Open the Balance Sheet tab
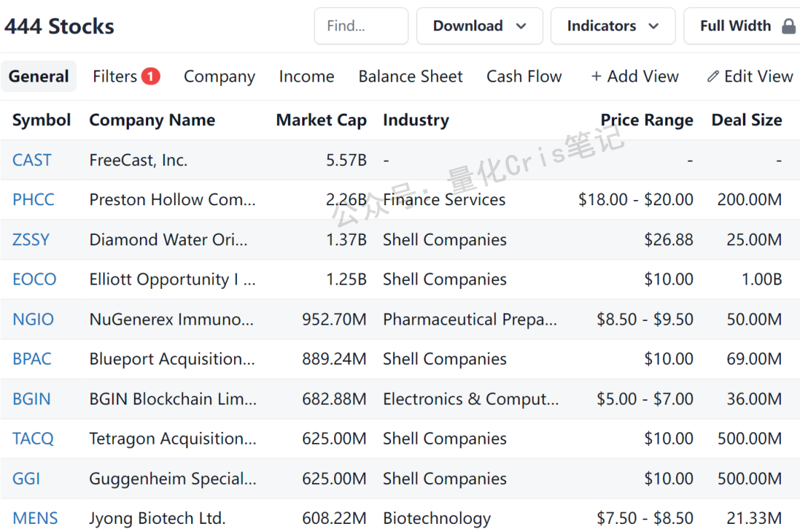Screen dimensions: 800x532 coord(410,76)
